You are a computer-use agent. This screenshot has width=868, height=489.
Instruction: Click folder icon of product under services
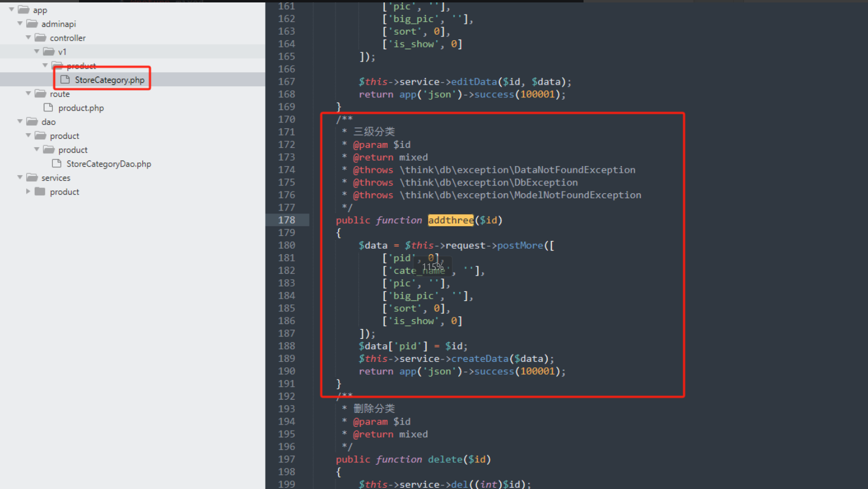tap(40, 192)
